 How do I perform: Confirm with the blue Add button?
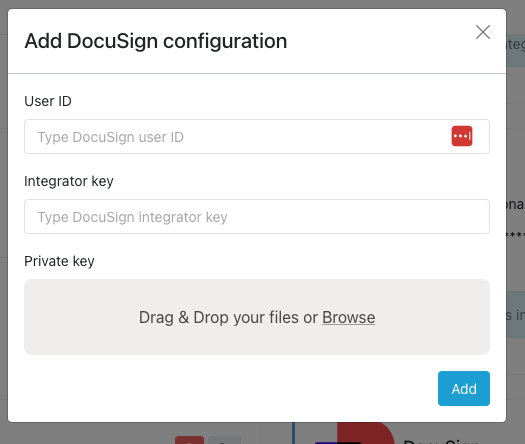coord(464,388)
